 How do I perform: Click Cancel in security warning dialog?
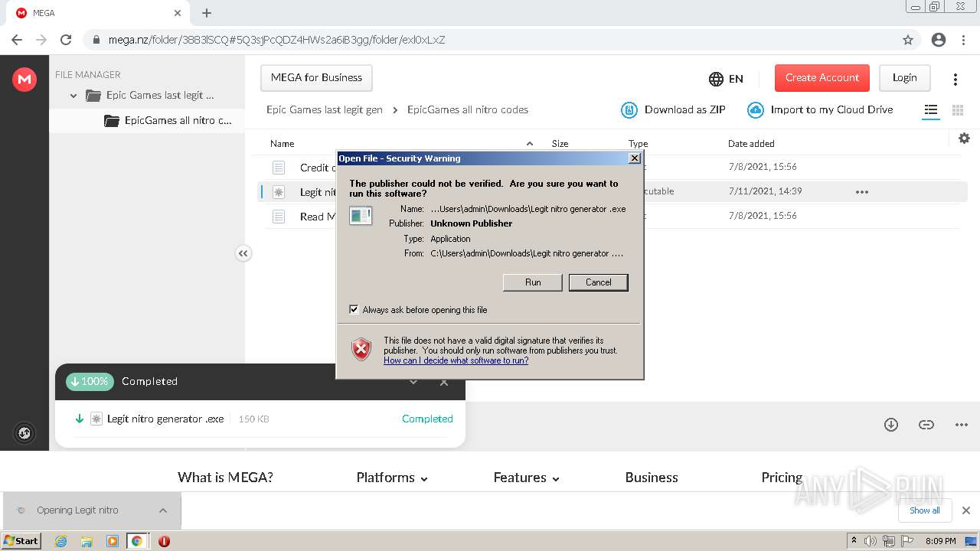tap(599, 282)
